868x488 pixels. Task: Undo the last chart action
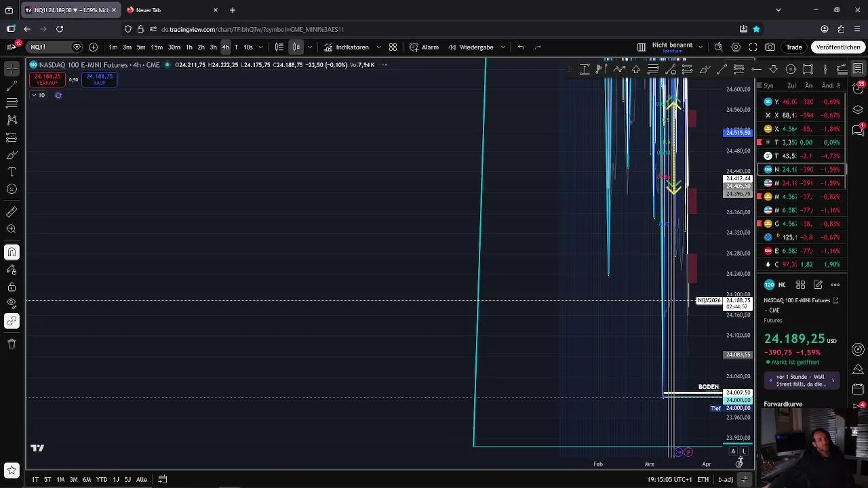pyautogui.click(x=521, y=47)
